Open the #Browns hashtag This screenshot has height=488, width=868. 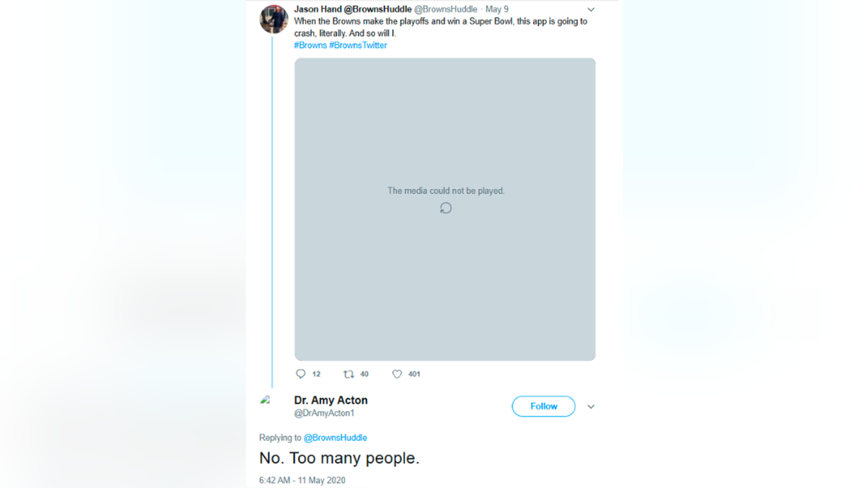pyautogui.click(x=310, y=45)
